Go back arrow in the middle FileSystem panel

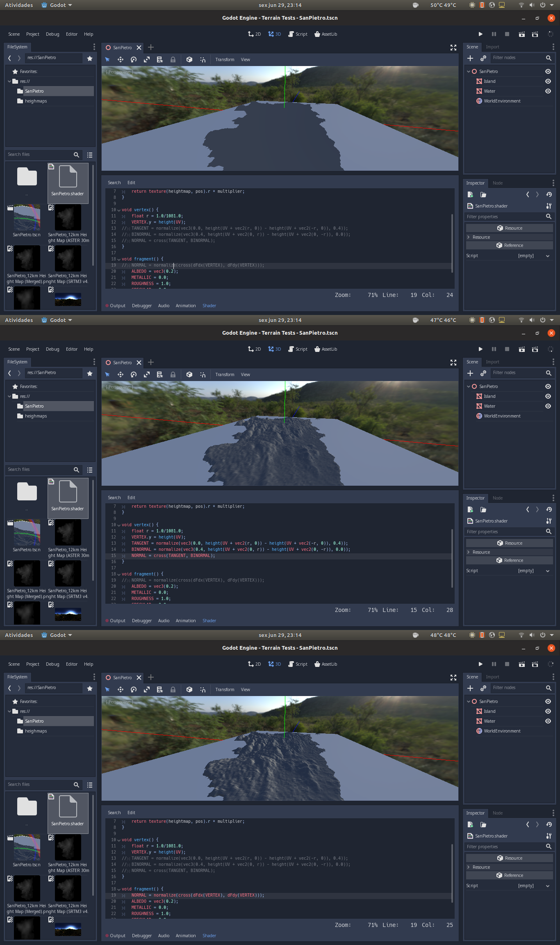click(x=10, y=373)
